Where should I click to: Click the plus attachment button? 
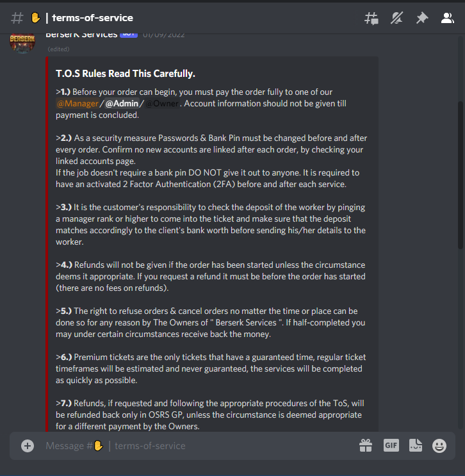click(x=28, y=446)
